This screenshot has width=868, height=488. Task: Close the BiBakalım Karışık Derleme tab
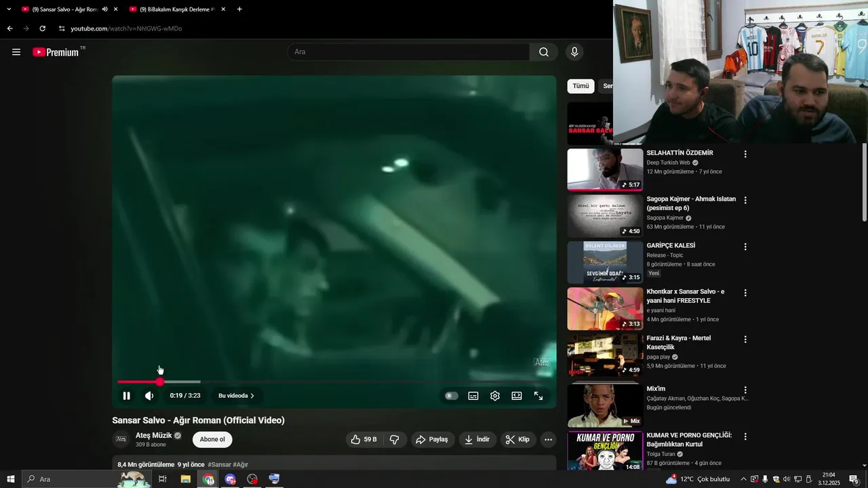[x=223, y=9]
